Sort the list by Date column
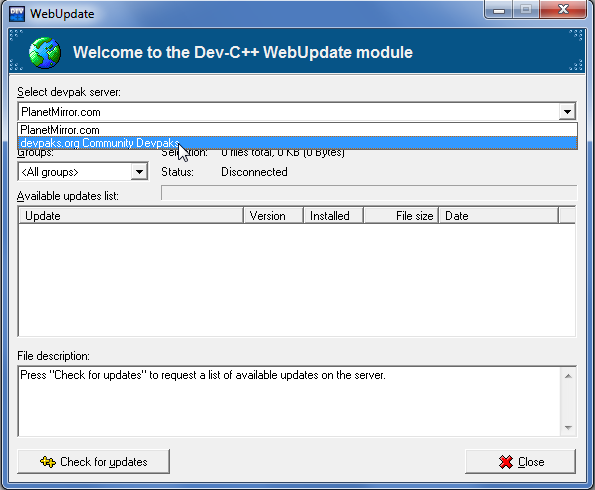 pyautogui.click(x=499, y=216)
